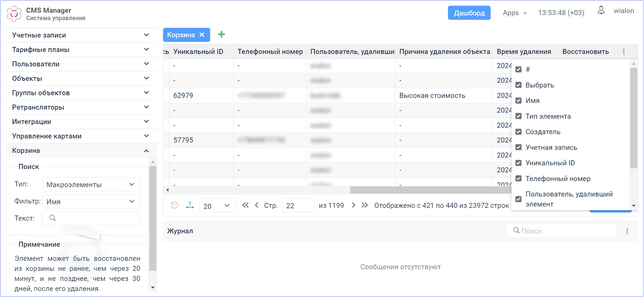Screen dimensions: 644x297
Task: Click the history refresh icon in pagination bar
Action: pyautogui.click(x=174, y=205)
